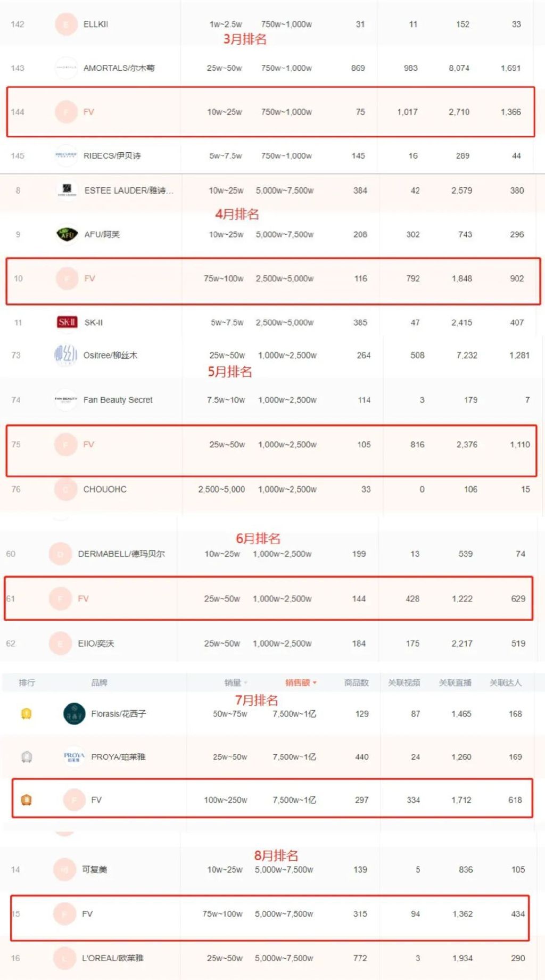Toggle descending sort on 销售额 column
This screenshot has height=980, width=545.
[x=299, y=682]
